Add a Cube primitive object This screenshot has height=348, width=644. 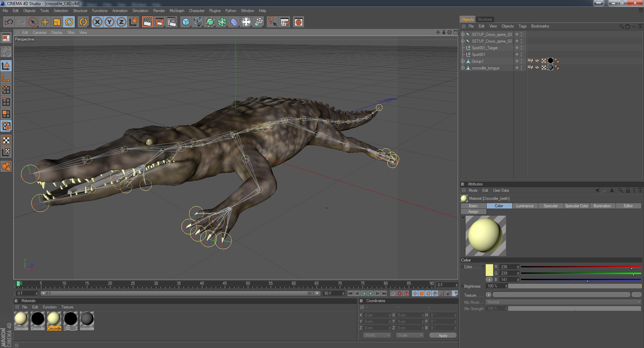(x=186, y=22)
